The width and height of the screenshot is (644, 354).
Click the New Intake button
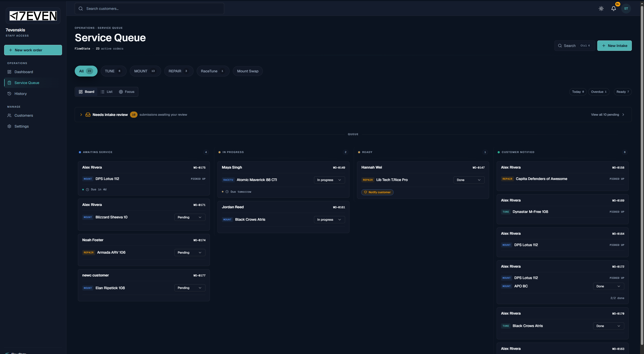point(614,46)
